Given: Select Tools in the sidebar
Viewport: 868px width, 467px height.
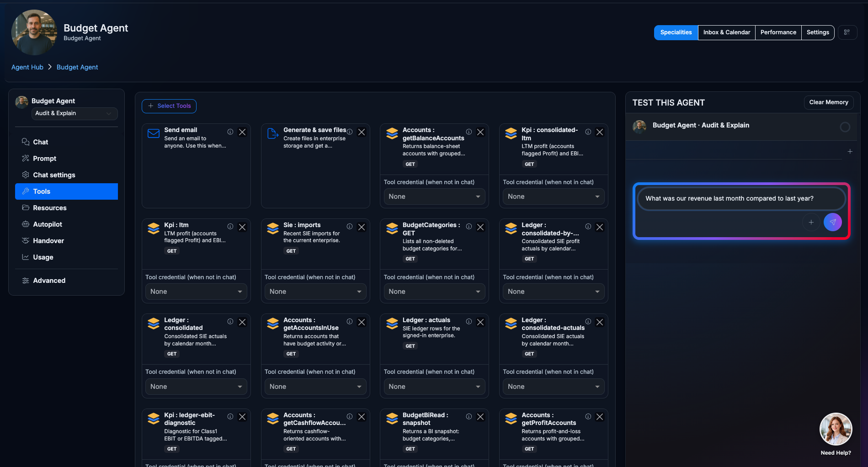Looking at the screenshot, I should point(66,191).
